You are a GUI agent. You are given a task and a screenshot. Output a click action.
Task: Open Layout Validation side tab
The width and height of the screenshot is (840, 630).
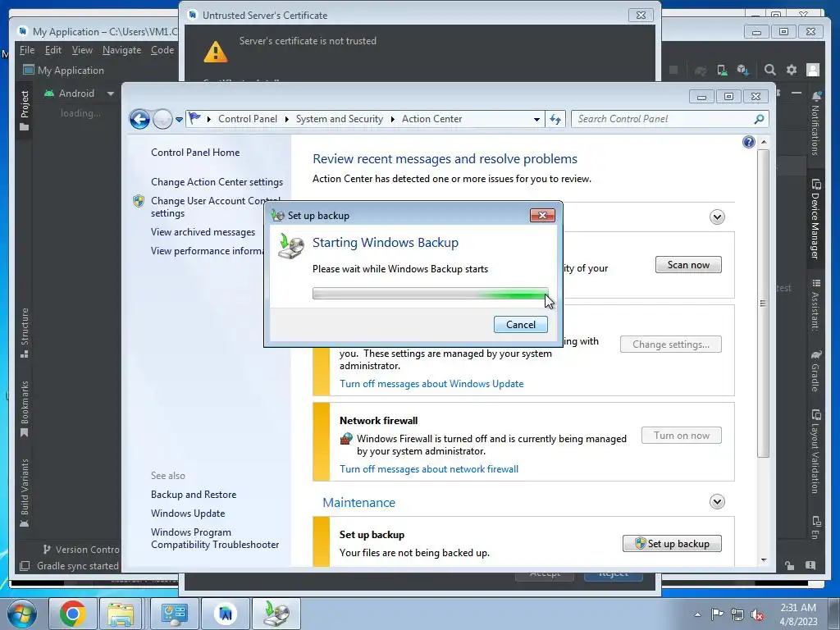[815, 452]
